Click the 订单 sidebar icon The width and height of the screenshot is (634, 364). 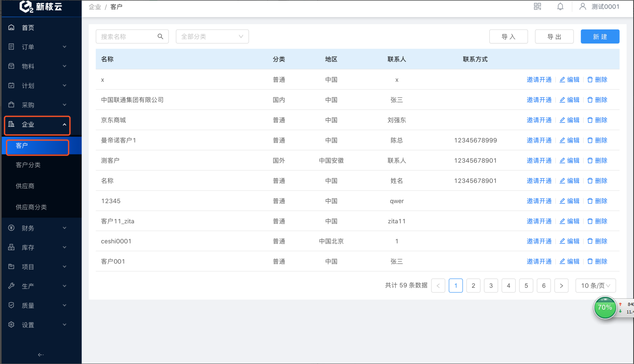[x=11, y=47]
